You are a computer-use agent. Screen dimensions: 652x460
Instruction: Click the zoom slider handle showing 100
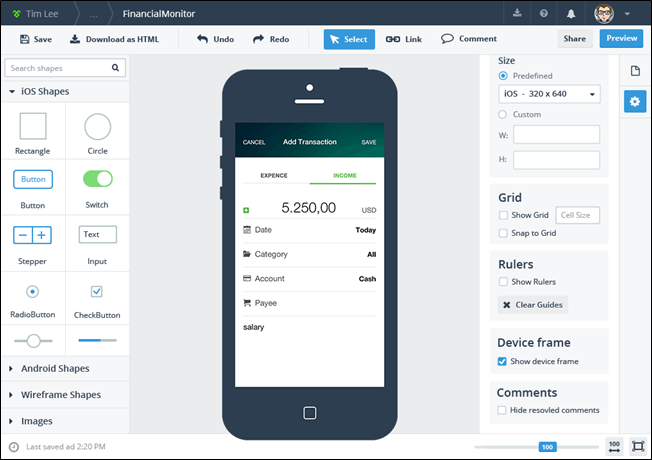[547, 447]
